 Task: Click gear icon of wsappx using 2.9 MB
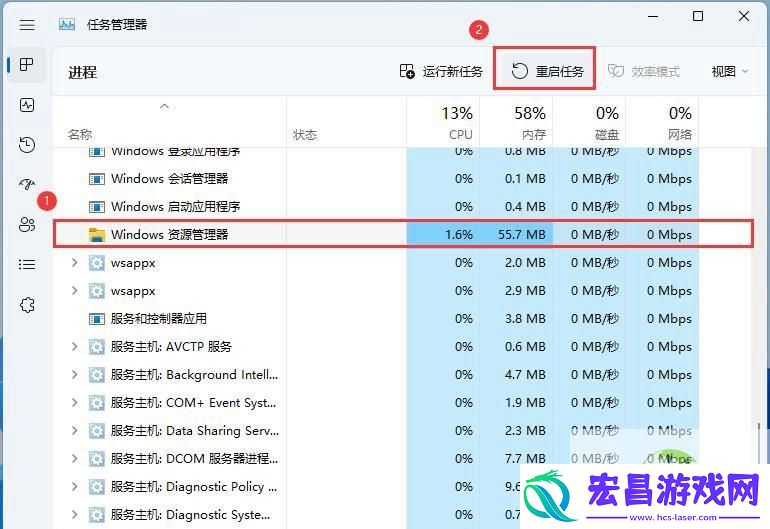click(97, 291)
